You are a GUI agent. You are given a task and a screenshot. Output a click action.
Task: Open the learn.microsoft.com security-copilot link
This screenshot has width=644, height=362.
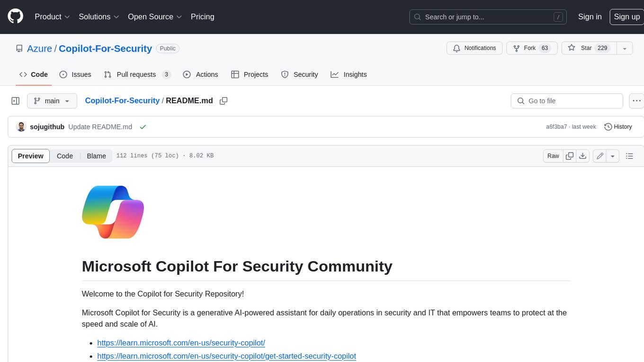[x=181, y=343]
